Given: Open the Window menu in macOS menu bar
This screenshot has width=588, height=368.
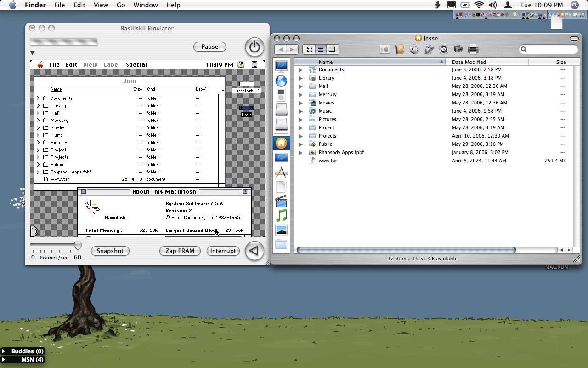Looking at the screenshot, I should coord(146,5).
